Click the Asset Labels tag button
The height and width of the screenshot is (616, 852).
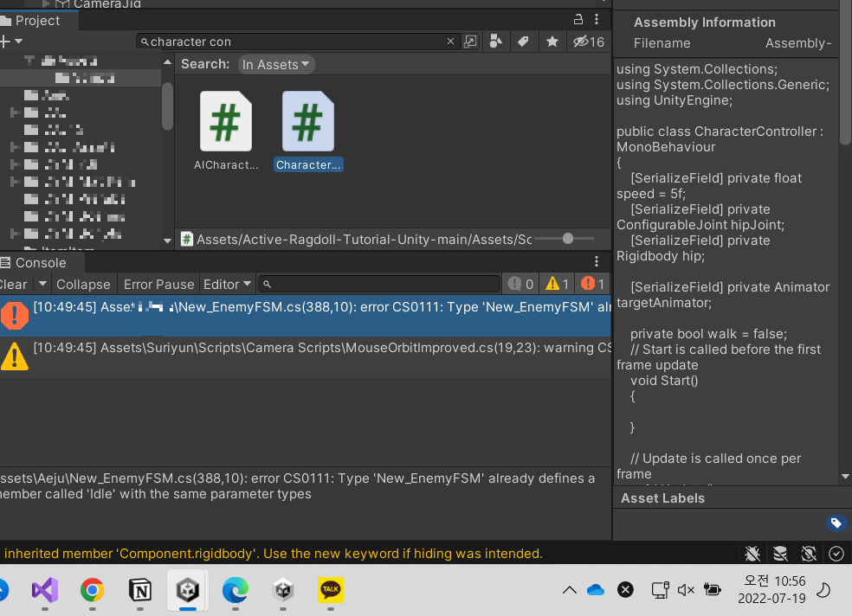tap(836, 523)
